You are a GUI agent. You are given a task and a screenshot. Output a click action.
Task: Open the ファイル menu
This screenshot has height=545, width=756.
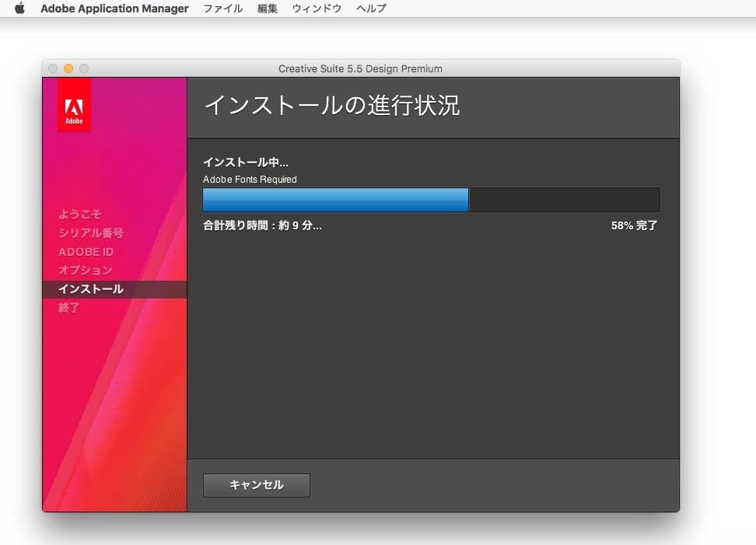coord(222,9)
